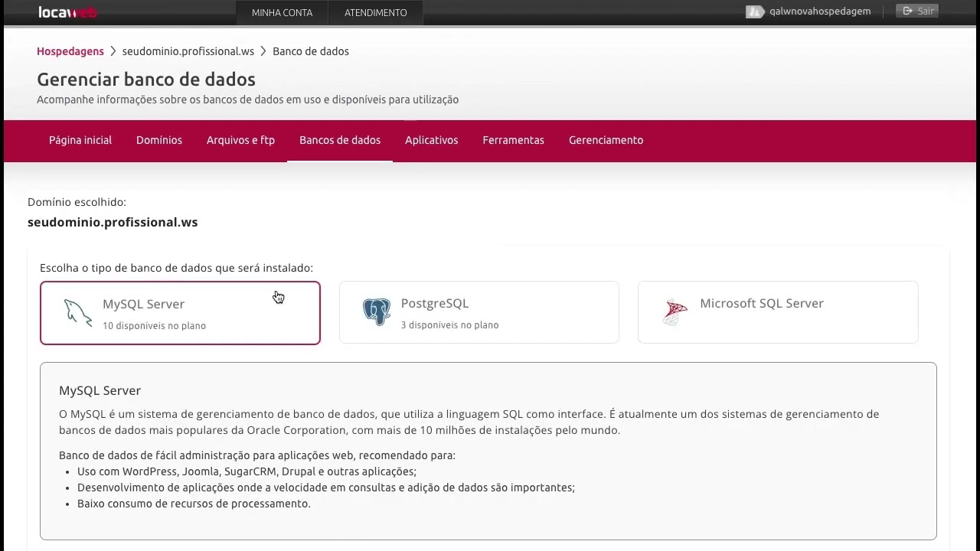The height and width of the screenshot is (551, 980).
Task: Switch to the Domínios tab
Action: [159, 140]
